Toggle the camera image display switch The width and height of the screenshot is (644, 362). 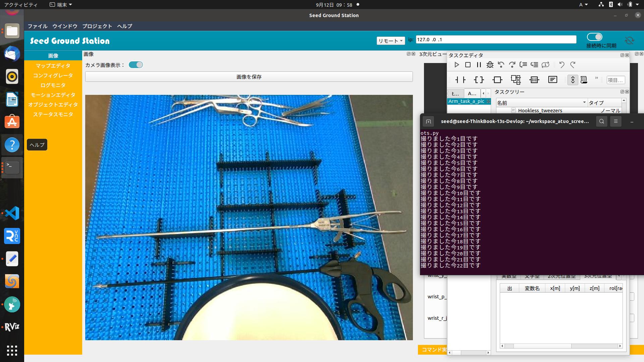pyautogui.click(x=136, y=65)
